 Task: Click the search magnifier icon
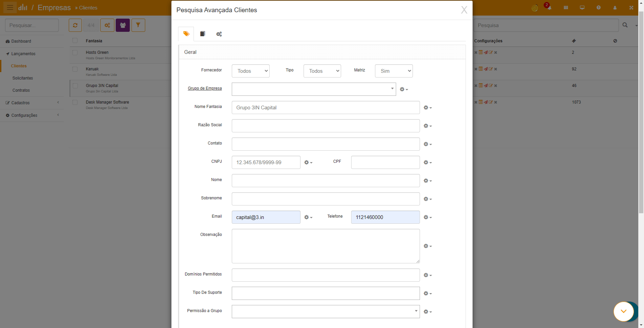(x=625, y=25)
